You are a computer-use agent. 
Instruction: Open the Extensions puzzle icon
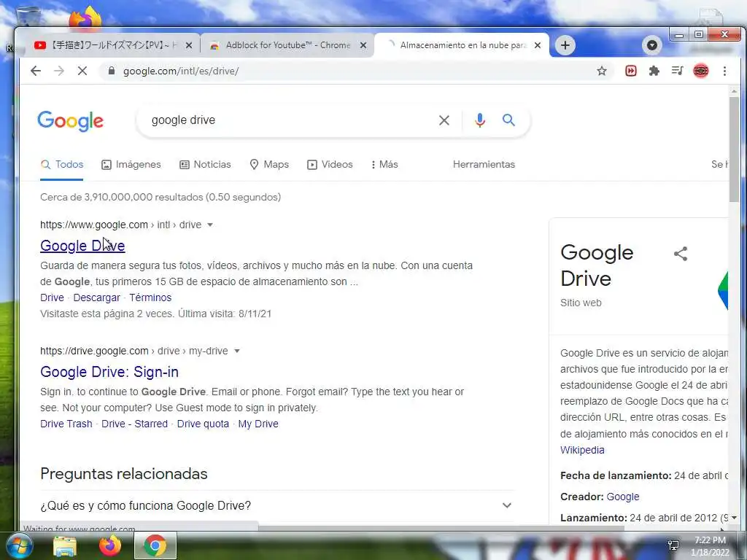tap(654, 71)
